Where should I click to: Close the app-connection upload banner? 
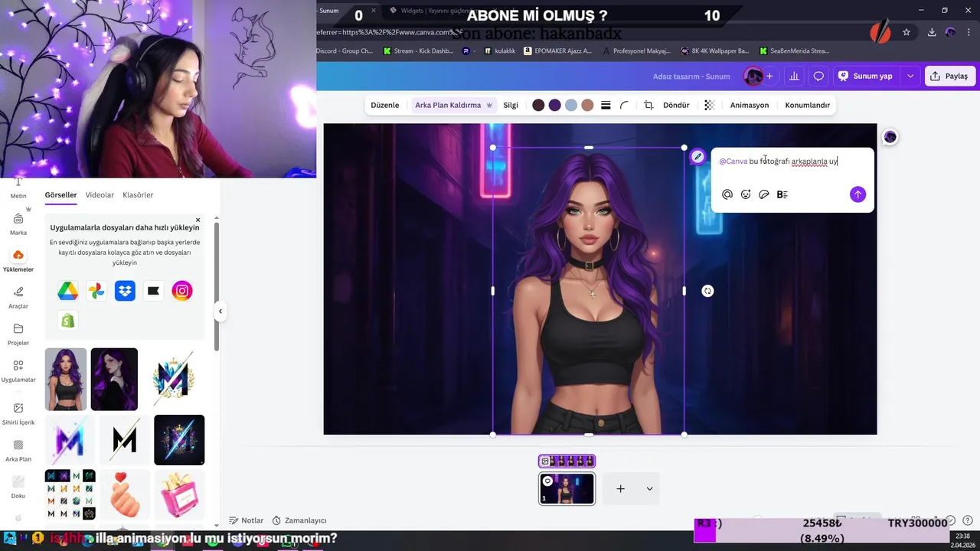(x=198, y=220)
